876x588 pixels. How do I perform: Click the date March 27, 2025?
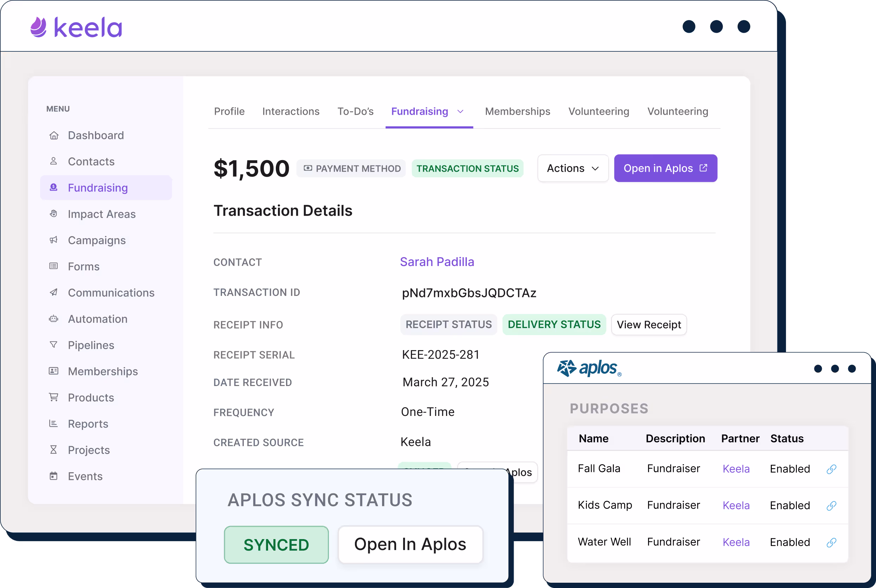(x=446, y=382)
